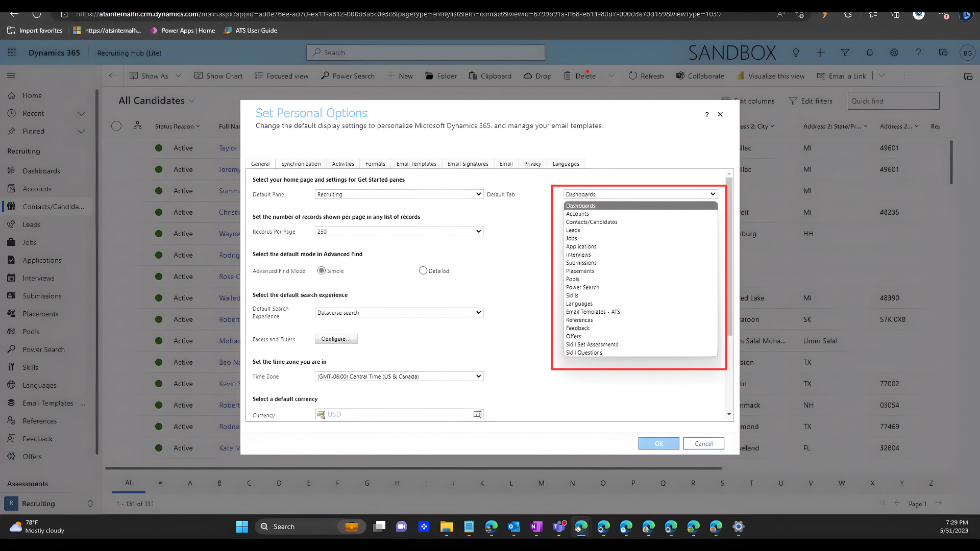Open Interviews in the sidebar
The height and width of the screenshot is (551, 980).
[x=38, y=278]
